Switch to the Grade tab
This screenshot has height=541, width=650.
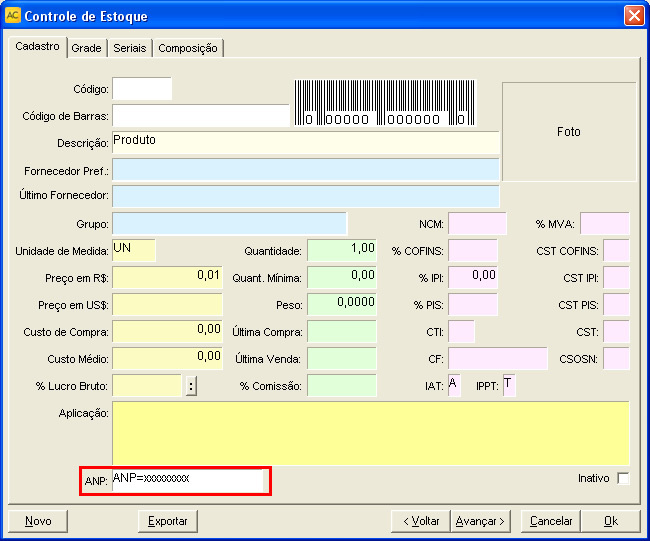(86, 48)
